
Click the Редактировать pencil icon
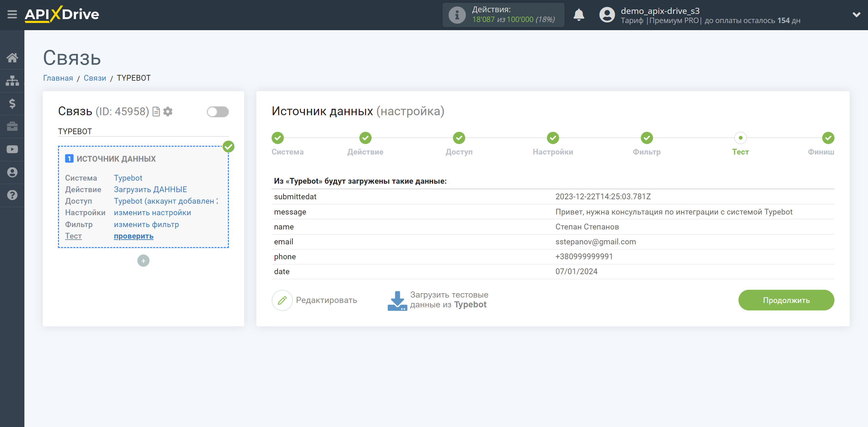click(x=282, y=300)
